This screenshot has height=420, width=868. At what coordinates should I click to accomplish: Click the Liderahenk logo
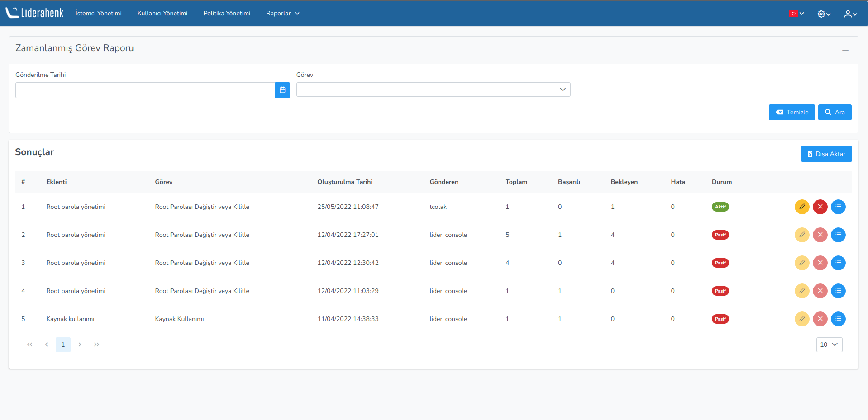pos(34,13)
